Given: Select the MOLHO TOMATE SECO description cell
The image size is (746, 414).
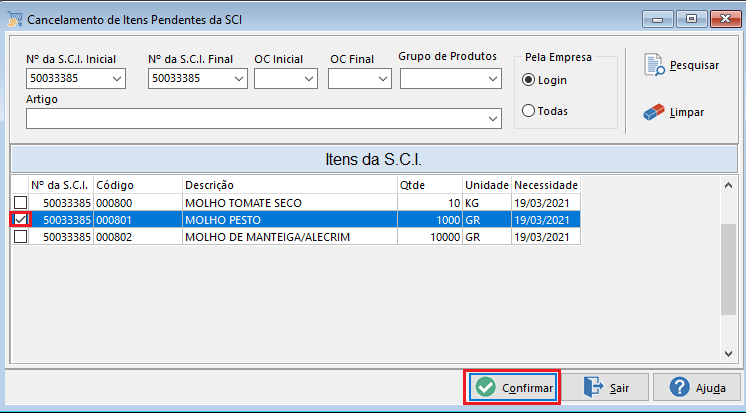Looking at the screenshot, I should click(x=290, y=203).
